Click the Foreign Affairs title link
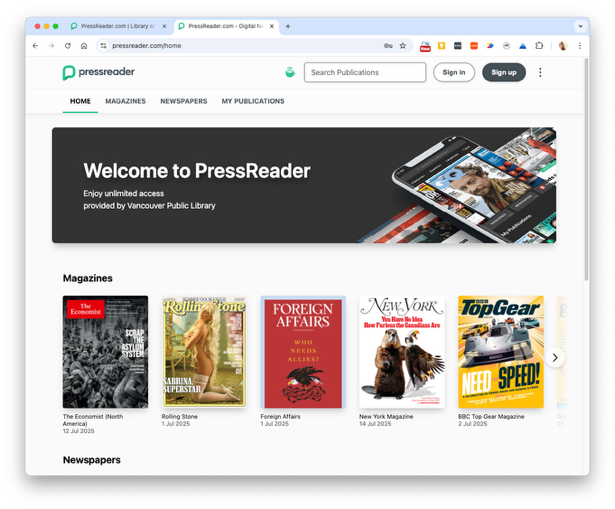Screen dimensions: 615x509 [x=280, y=416]
